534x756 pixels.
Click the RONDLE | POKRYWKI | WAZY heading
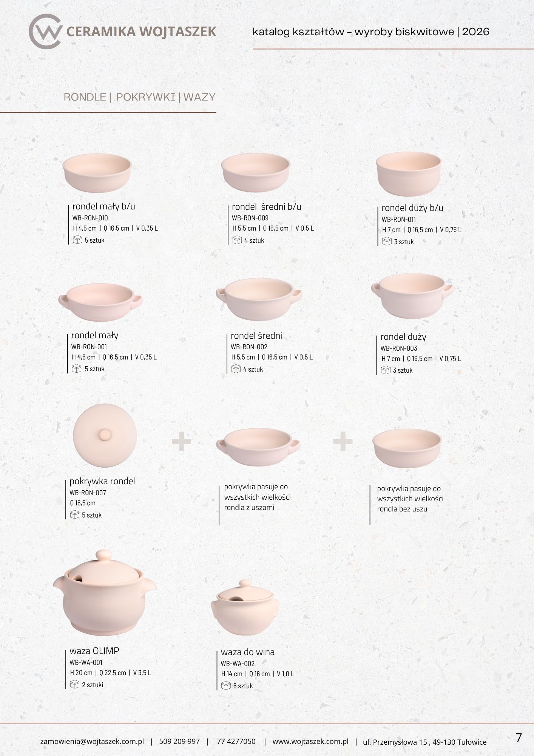pos(139,97)
